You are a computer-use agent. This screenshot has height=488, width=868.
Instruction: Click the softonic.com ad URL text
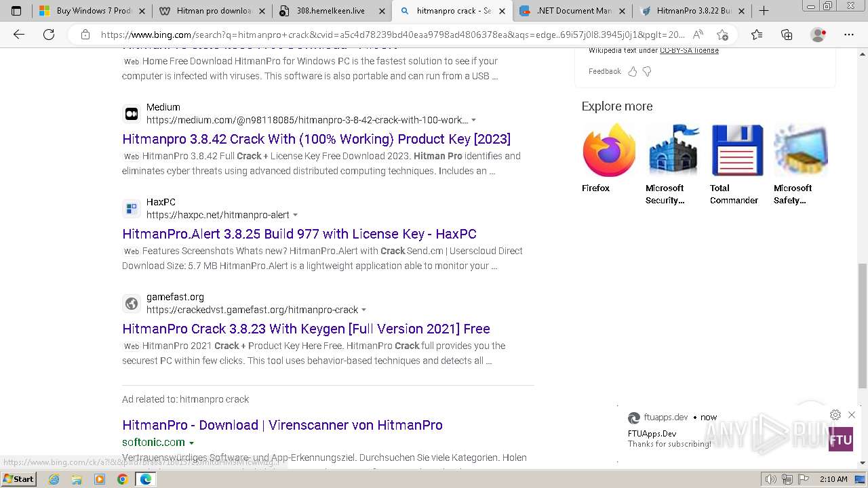153,442
